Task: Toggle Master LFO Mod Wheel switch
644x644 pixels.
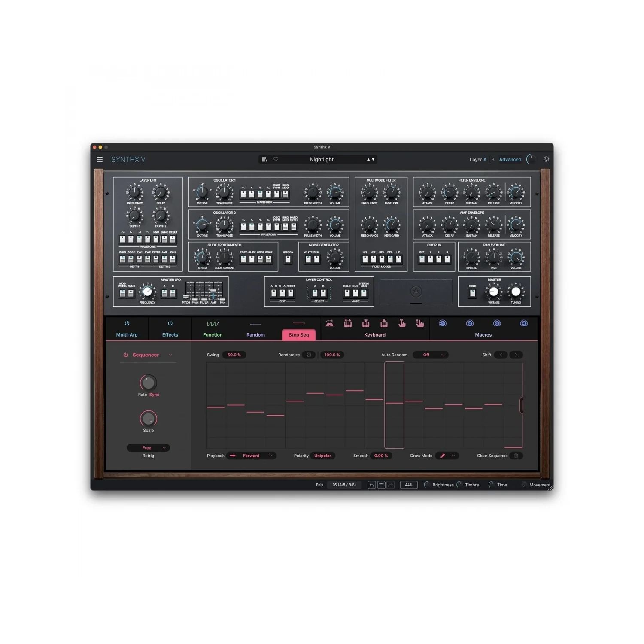Action: tap(123, 293)
